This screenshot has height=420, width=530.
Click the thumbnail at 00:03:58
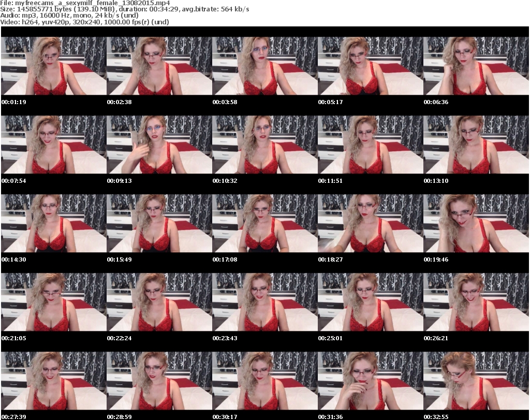[x=265, y=66]
